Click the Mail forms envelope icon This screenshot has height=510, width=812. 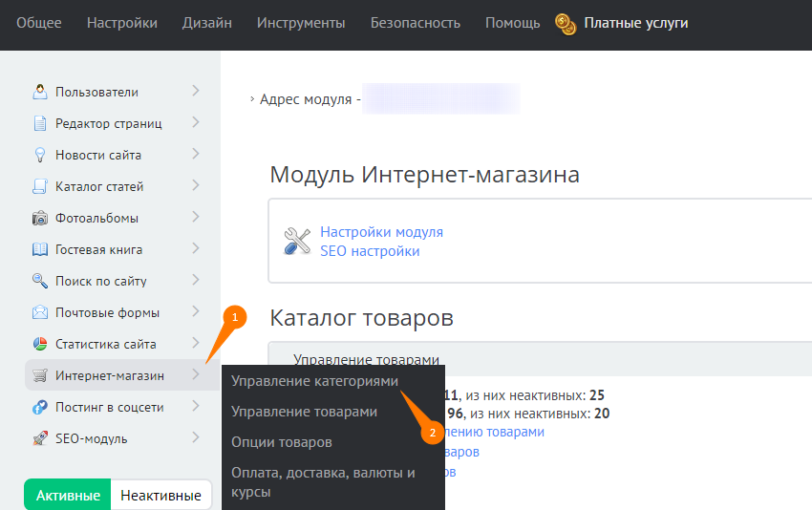click(x=40, y=313)
